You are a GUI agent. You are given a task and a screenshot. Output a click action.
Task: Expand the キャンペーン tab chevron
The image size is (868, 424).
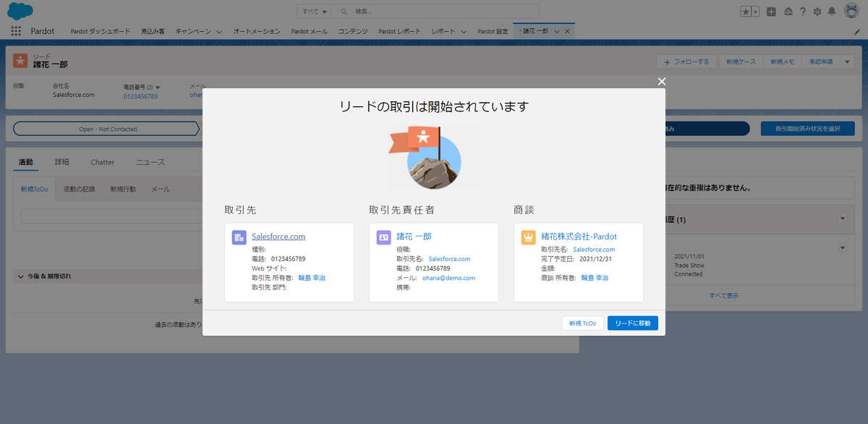(x=219, y=32)
